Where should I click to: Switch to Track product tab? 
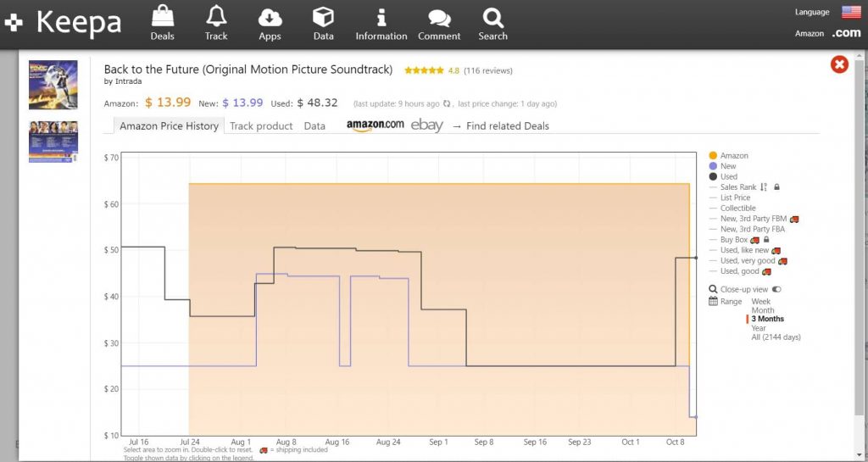261,126
